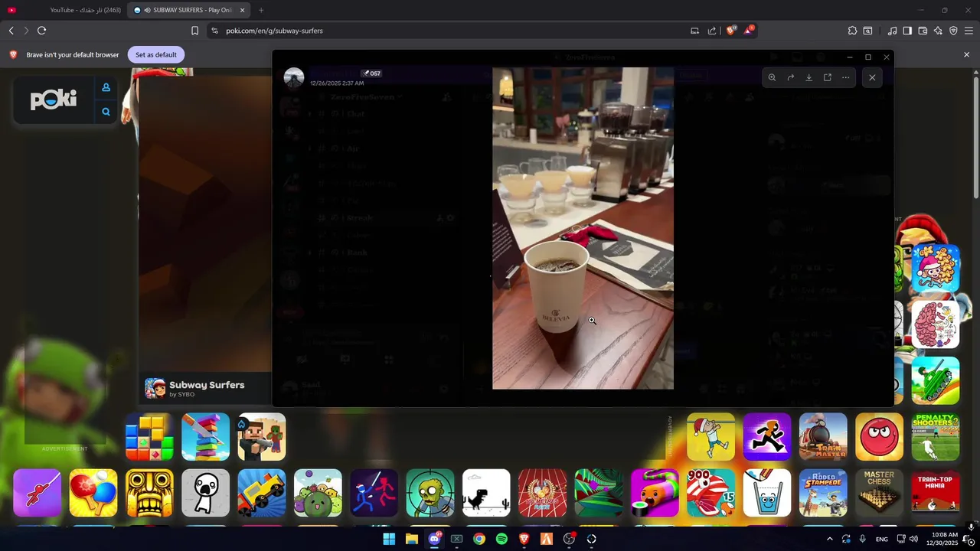Viewport: 980px width, 551px height.
Task: Open Poki account profile icon
Action: click(x=106, y=87)
